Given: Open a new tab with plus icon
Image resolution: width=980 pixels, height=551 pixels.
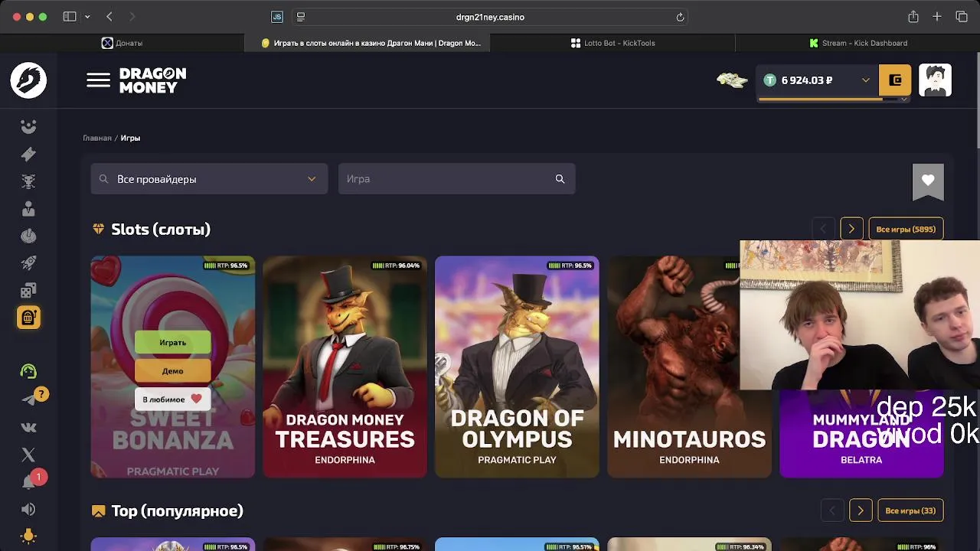Looking at the screenshot, I should point(937,17).
